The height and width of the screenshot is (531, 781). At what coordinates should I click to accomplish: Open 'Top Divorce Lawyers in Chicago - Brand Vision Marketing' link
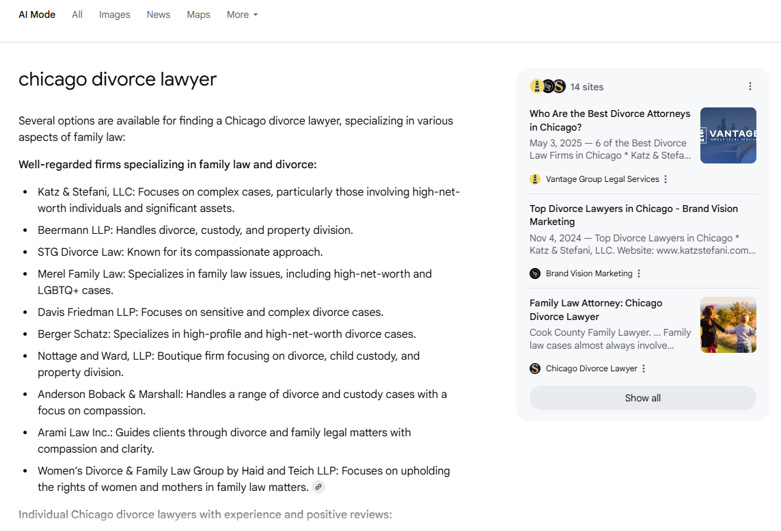click(x=634, y=215)
